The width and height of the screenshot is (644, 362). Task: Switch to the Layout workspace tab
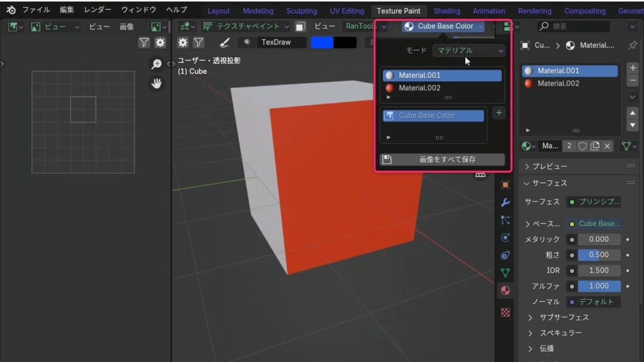pos(218,11)
